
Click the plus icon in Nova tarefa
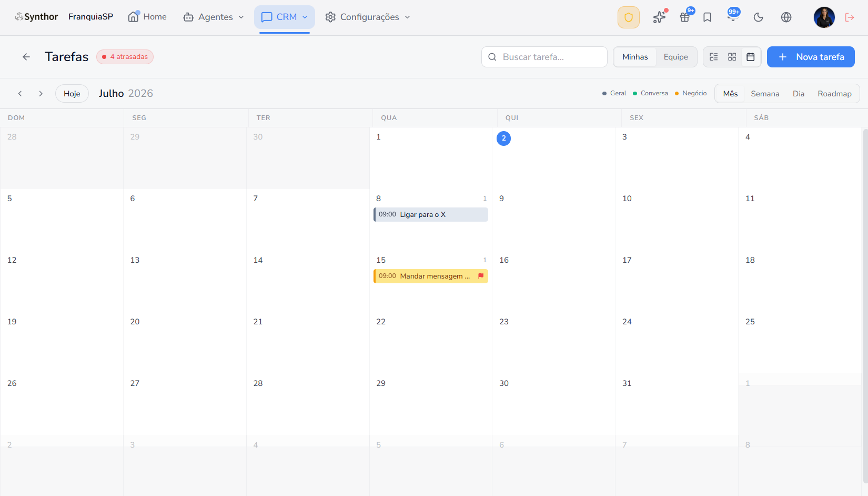[783, 57]
